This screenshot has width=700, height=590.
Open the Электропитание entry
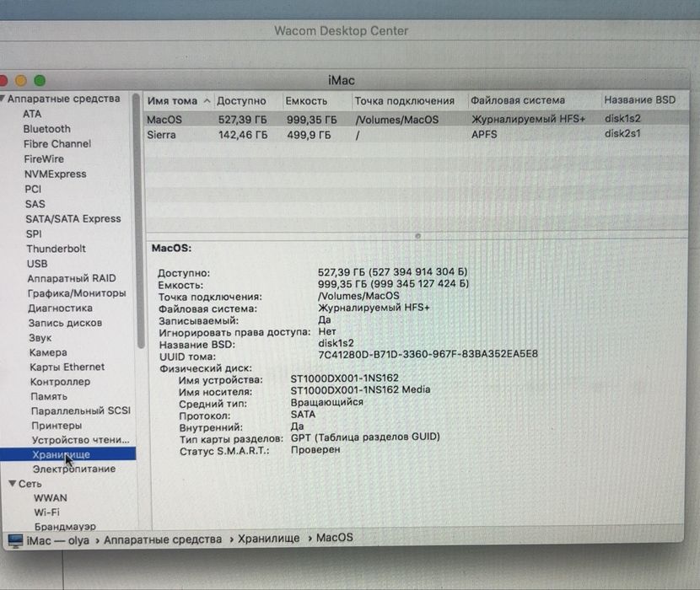pyautogui.click(x=74, y=469)
